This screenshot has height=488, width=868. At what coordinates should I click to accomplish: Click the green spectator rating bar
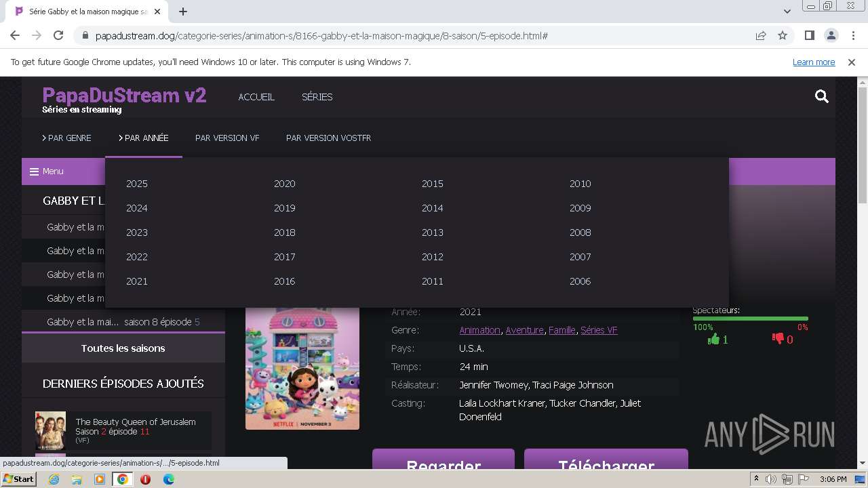[750, 319]
